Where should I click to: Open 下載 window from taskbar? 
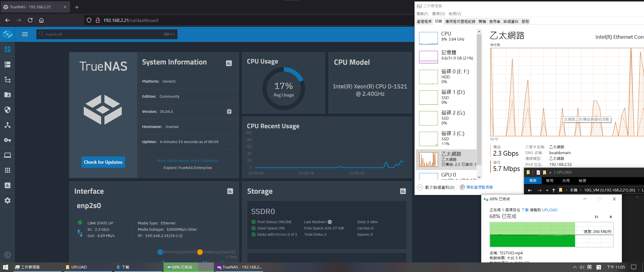pyautogui.click(x=138, y=267)
